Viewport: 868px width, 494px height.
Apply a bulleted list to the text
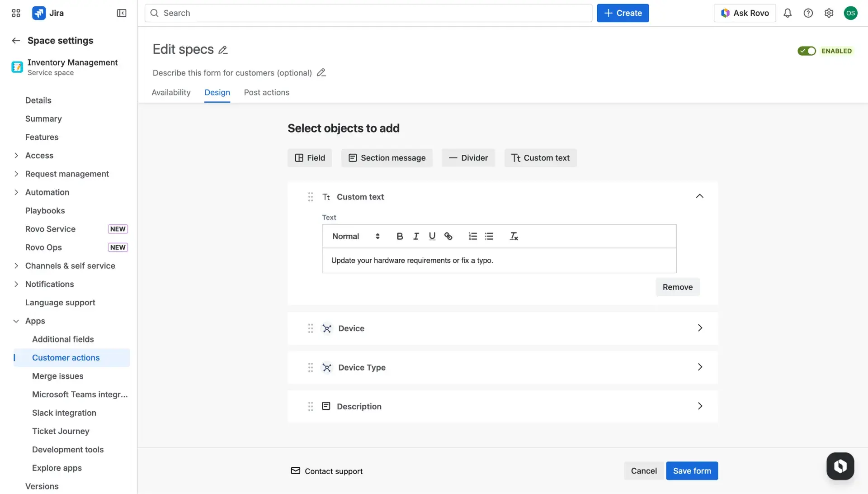pos(489,236)
